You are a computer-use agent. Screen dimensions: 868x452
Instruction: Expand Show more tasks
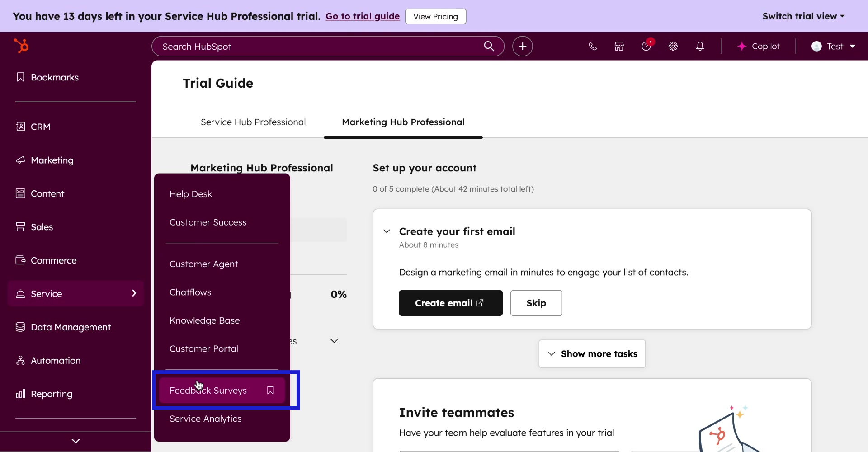click(x=592, y=353)
